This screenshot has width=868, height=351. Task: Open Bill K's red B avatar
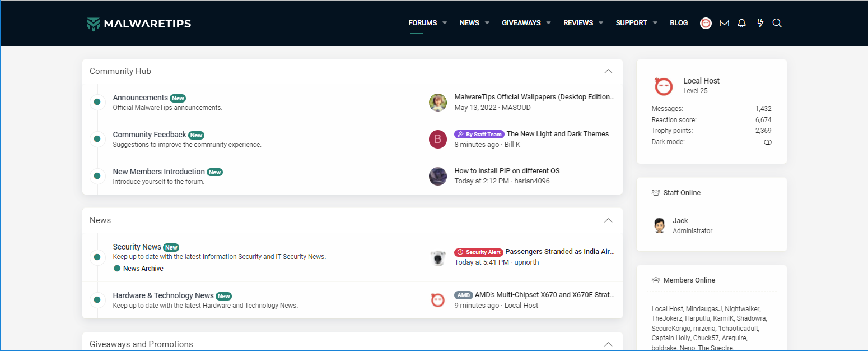point(438,140)
